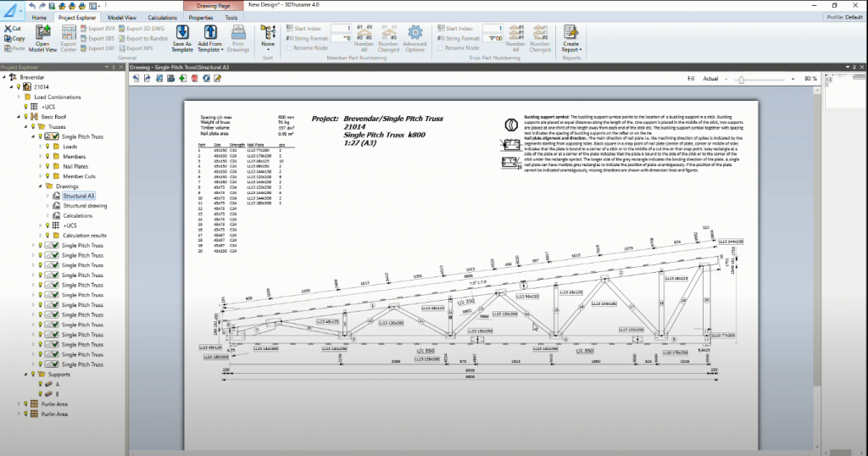The image size is (868, 456).
Task: Expand the Load Combinations node
Action: click(19, 97)
